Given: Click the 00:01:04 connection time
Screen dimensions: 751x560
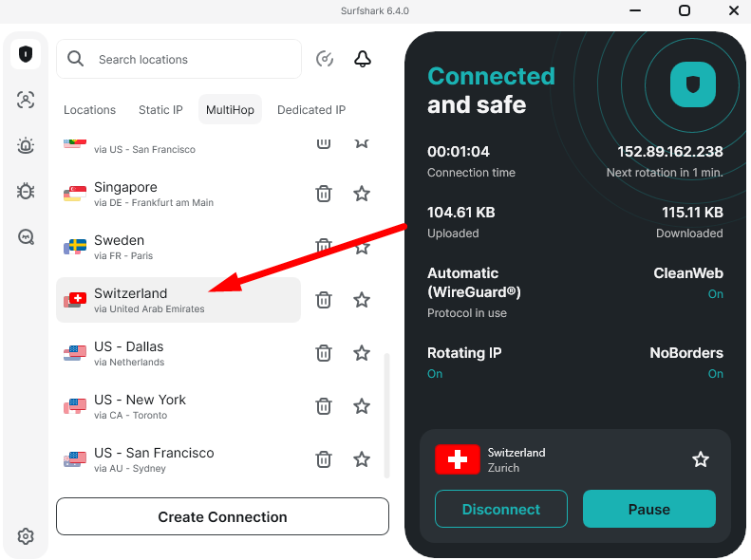Looking at the screenshot, I should [x=459, y=152].
